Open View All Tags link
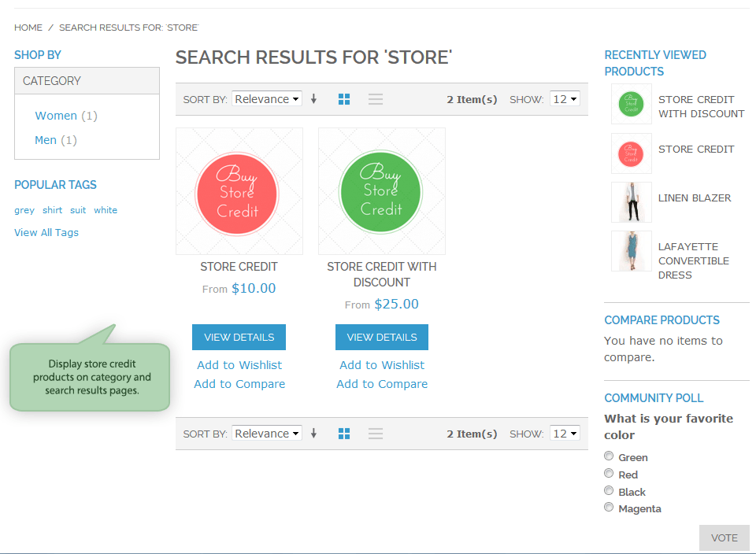 [x=46, y=232]
